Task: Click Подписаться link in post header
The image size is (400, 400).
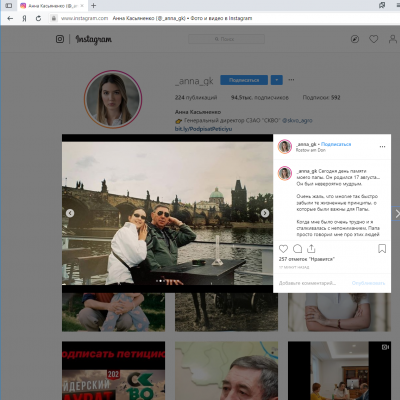Action: point(336,144)
